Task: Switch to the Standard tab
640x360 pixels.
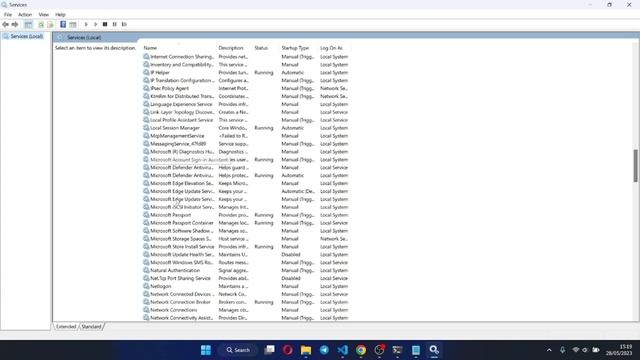Action: point(91,327)
